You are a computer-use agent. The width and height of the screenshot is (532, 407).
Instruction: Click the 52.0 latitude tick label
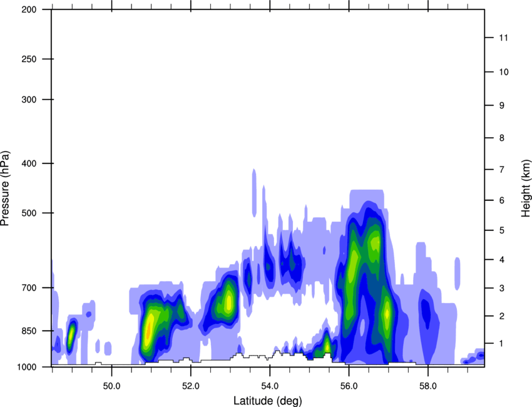tap(191, 386)
